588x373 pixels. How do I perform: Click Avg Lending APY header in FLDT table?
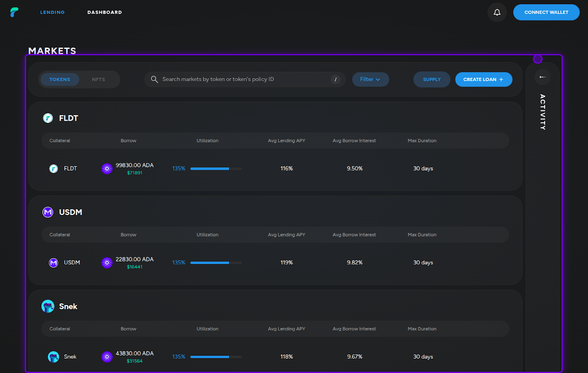pos(287,141)
